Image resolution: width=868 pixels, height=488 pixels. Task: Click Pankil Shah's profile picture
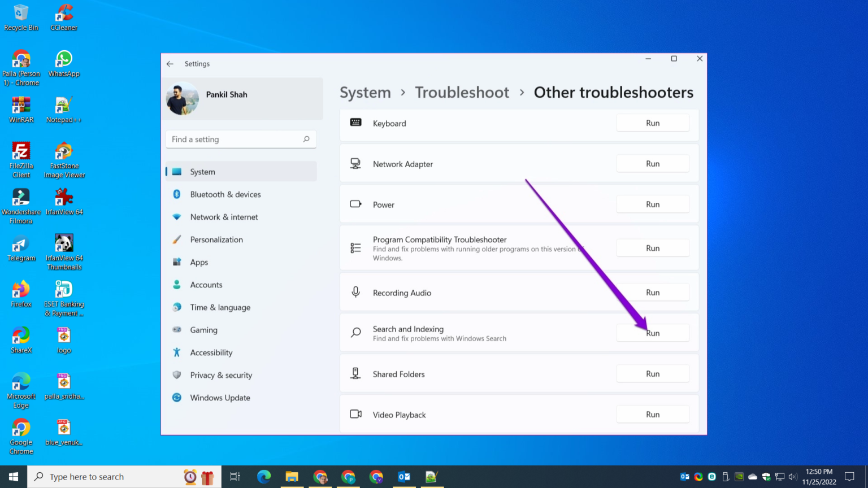click(182, 99)
